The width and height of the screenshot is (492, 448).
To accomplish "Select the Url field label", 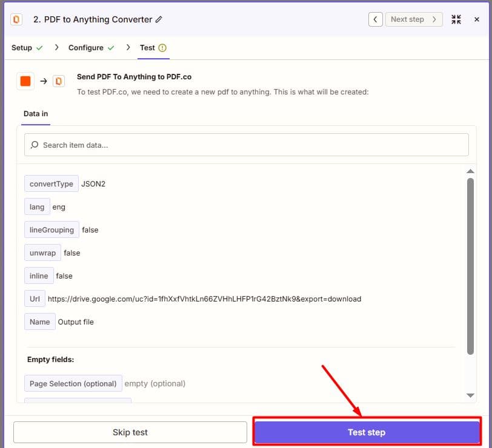I will (35, 299).
